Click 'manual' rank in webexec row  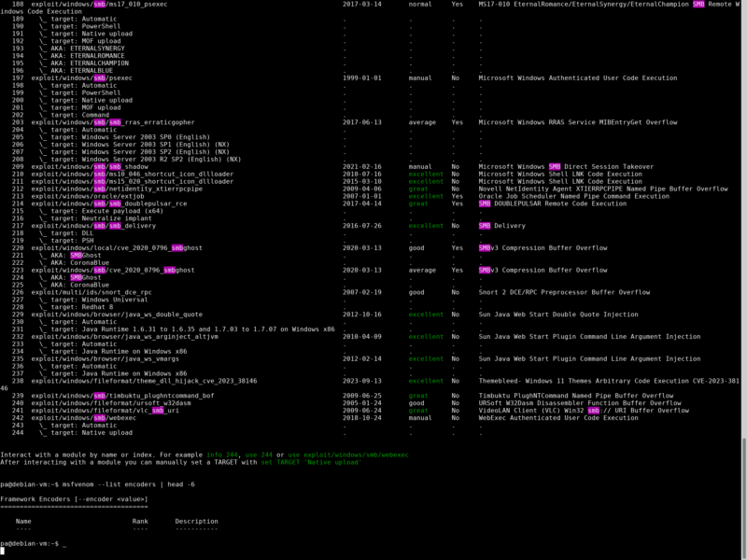420,417
